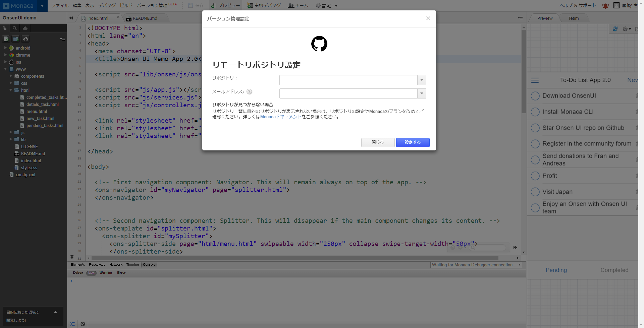644x328 pixels.
Task: Expand the android folder
Action: 5,48
